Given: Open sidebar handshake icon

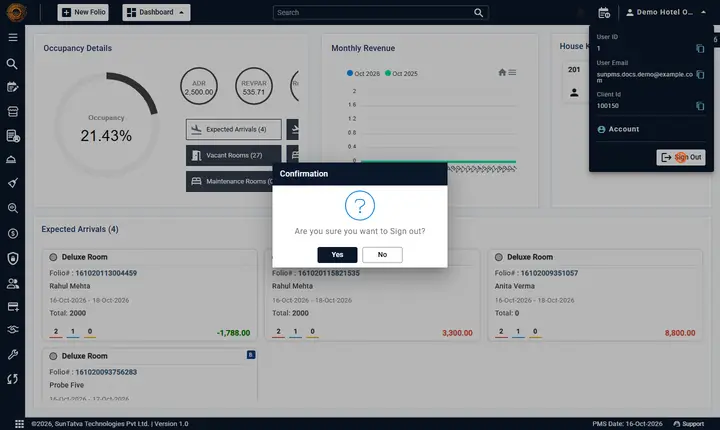Looking at the screenshot, I should click(13, 329).
